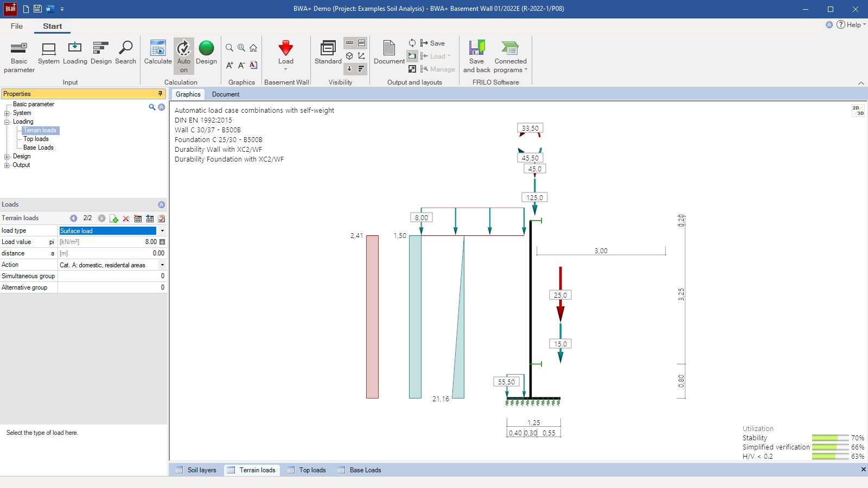
Task: Collapse the ribbon with the arrow
Action: point(861,83)
